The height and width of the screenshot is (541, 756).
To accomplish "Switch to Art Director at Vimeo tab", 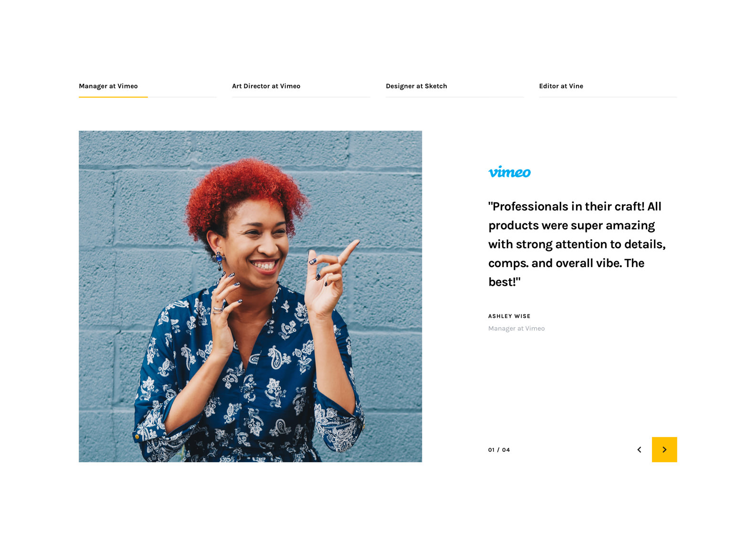I will pos(266,86).
